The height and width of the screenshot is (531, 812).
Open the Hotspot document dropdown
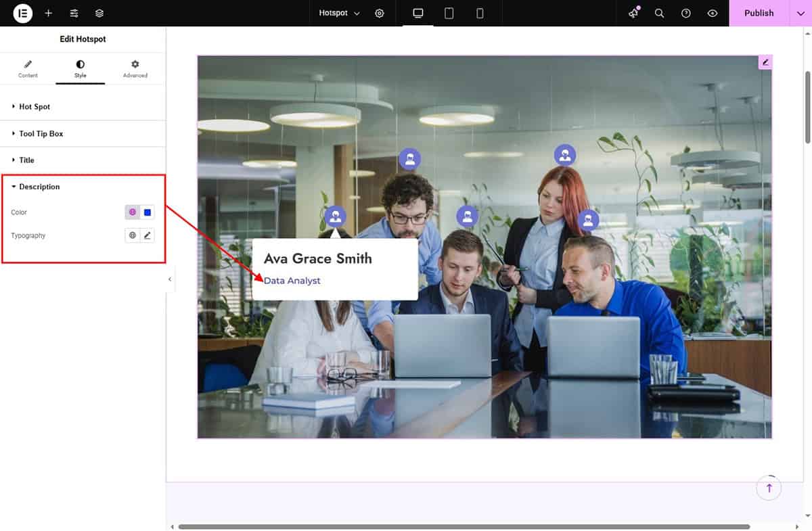pyautogui.click(x=340, y=13)
